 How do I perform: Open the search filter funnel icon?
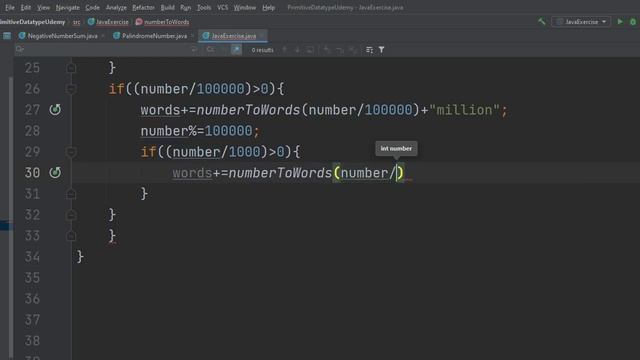[x=381, y=50]
